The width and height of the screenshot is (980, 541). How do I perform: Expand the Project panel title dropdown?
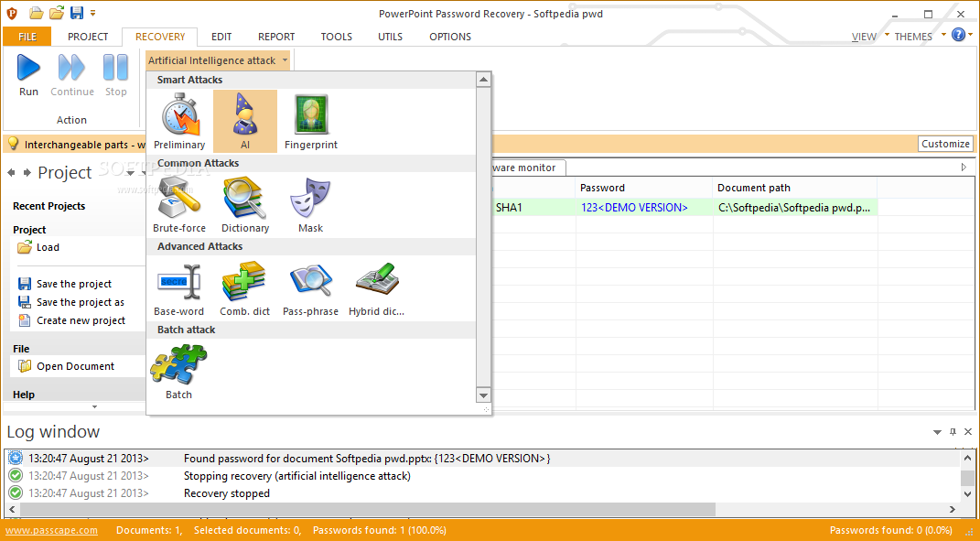click(131, 173)
